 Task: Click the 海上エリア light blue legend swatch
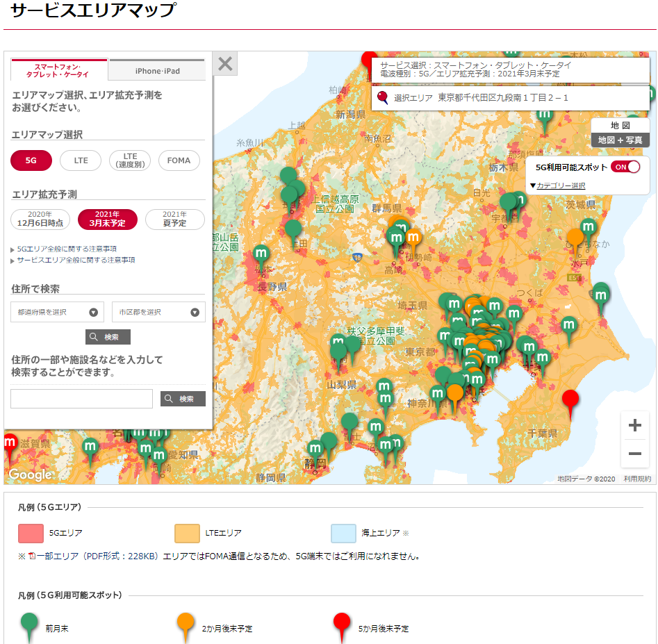343,534
